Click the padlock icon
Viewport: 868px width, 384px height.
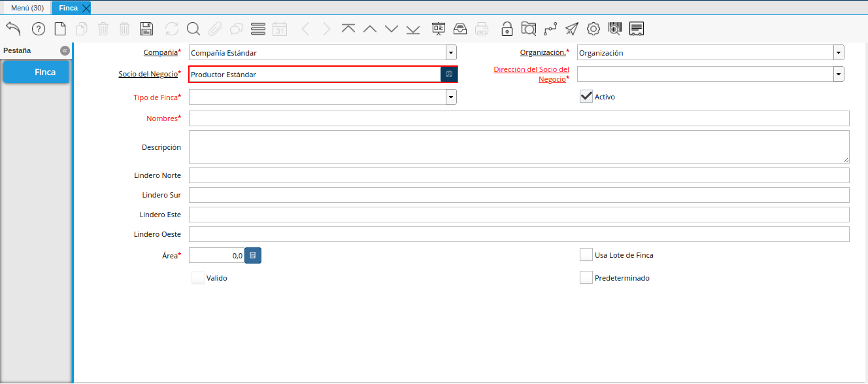507,29
